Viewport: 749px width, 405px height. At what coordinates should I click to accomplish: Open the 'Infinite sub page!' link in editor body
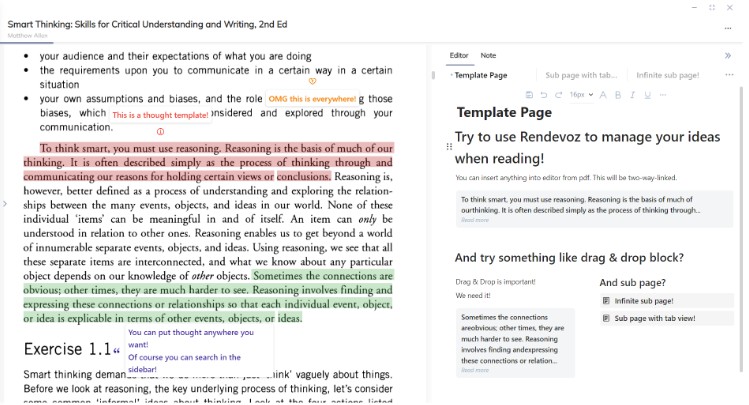tap(644, 300)
